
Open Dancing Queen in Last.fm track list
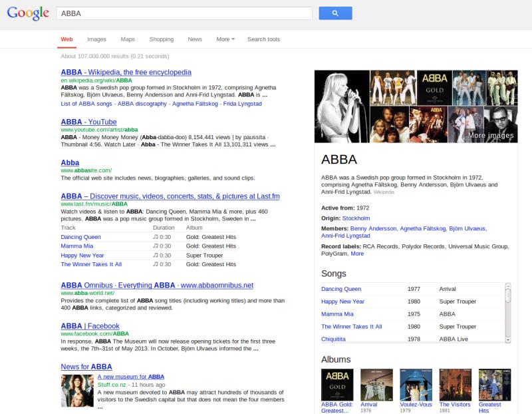coord(80,237)
